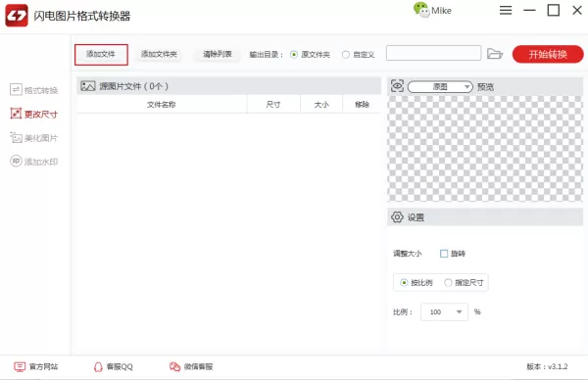The image size is (588, 380).
Task: Click the 添加文件夹 button
Action: 159,55
